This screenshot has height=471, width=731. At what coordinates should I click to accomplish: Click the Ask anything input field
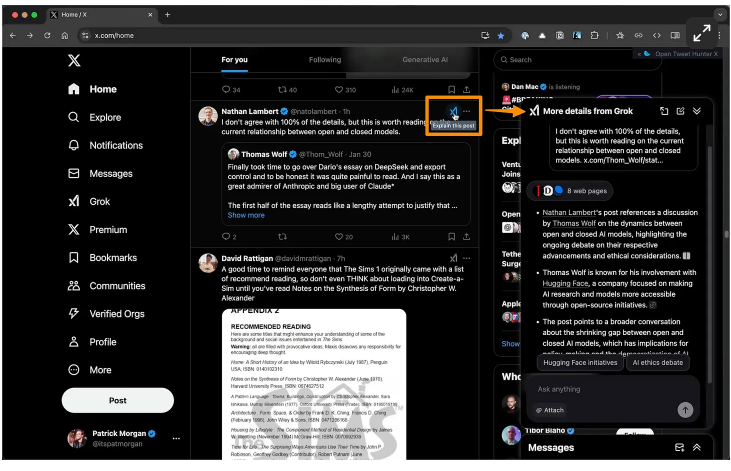(x=612, y=389)
